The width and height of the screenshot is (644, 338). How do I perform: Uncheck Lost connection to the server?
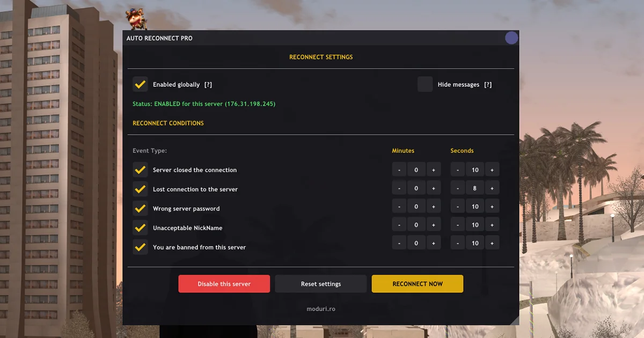point(140,189)
